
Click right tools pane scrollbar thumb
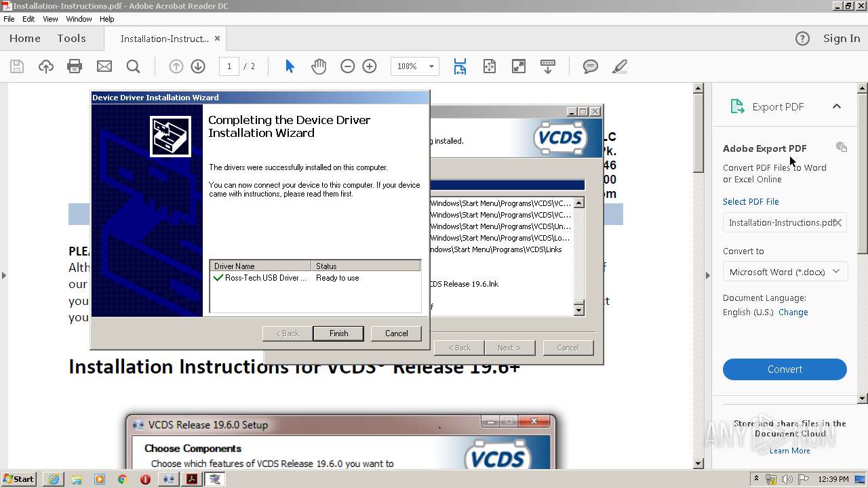863,174
